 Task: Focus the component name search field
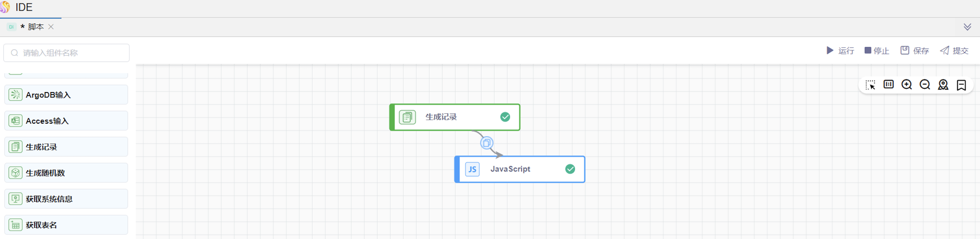(x=67, y=53)
